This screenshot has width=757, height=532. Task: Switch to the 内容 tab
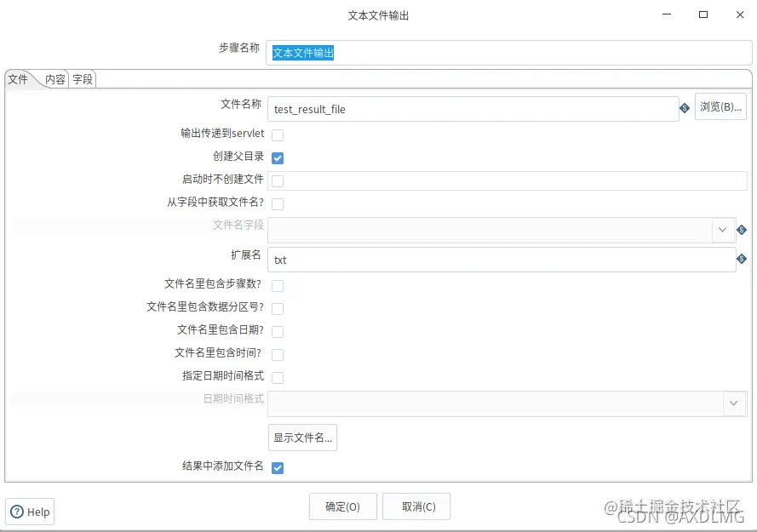(54, 79)
